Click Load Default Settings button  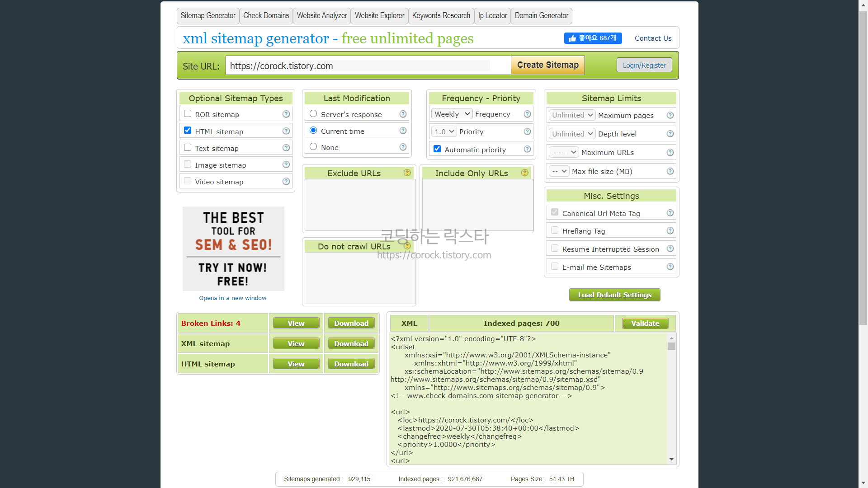[614, 295]
